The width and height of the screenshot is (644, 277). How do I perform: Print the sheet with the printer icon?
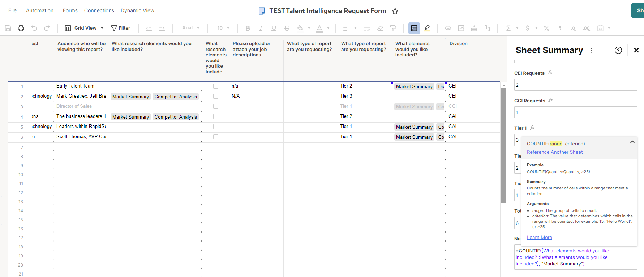21,28
